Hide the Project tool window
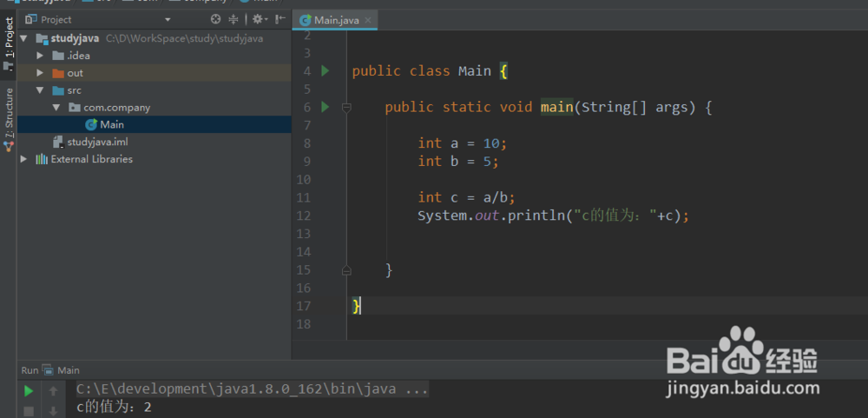The width and height of the screenshot is (868, 418). (x=280, y=19)
